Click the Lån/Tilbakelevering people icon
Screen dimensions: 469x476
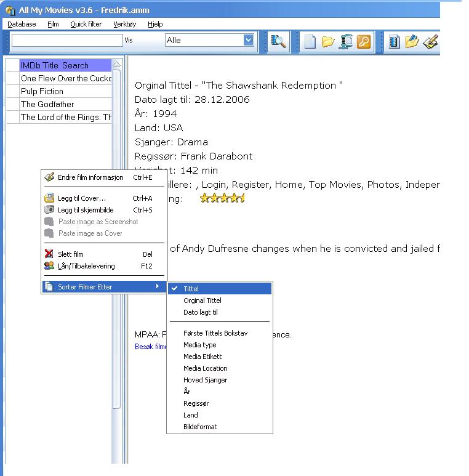click(x=49, y=265)
